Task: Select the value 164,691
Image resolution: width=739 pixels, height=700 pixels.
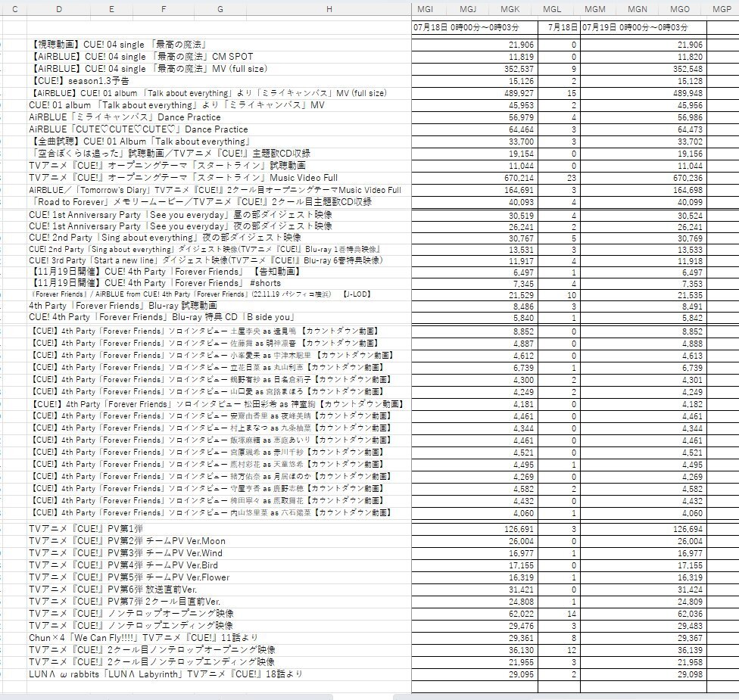Action: tap(518, 190)
